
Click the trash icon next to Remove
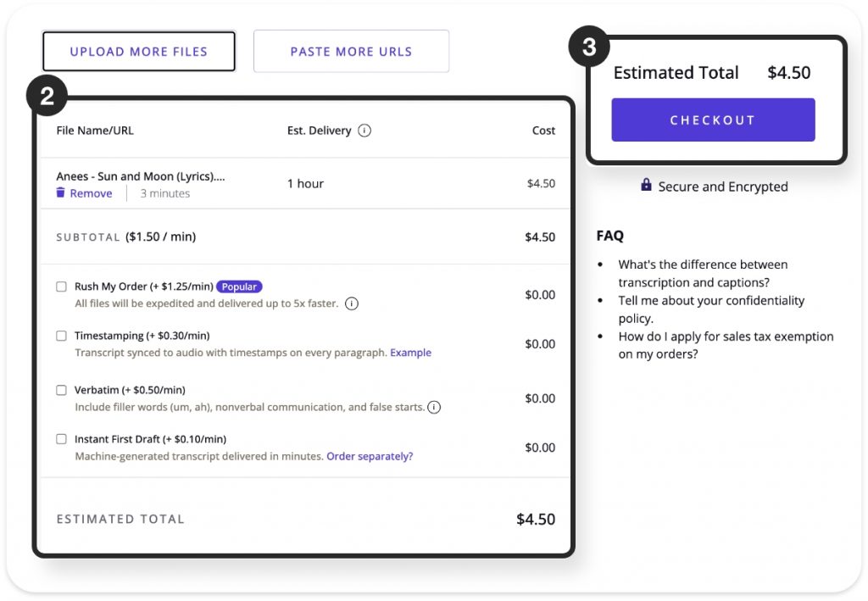(x=60, y=193)
